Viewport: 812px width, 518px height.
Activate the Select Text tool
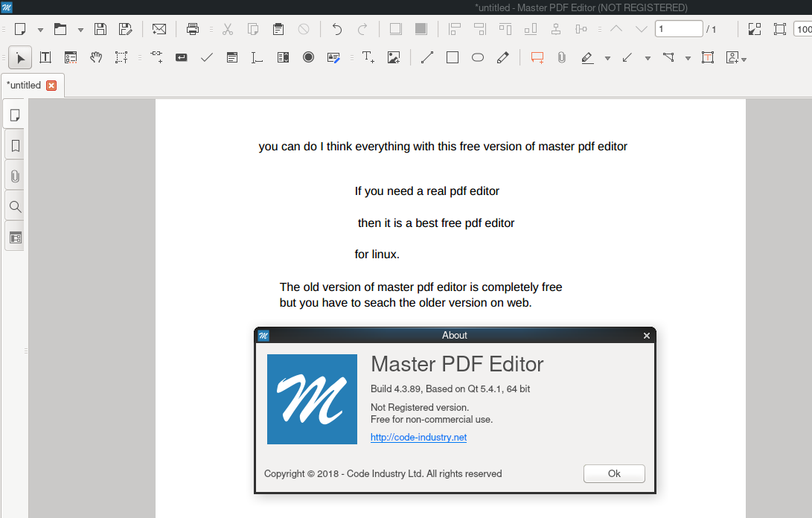coord(121,57)
